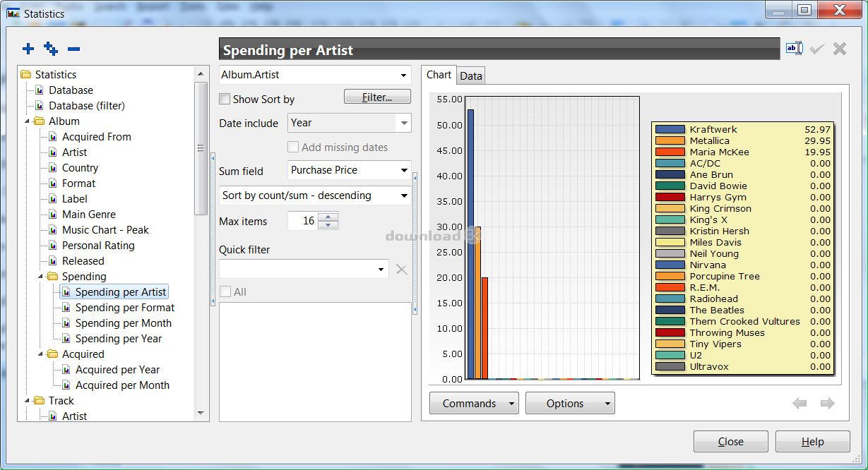Image resolution: width=868 pixels, height=470 pixels.
Task: Click the folder icon beside Statistics root
Action: 26,75
